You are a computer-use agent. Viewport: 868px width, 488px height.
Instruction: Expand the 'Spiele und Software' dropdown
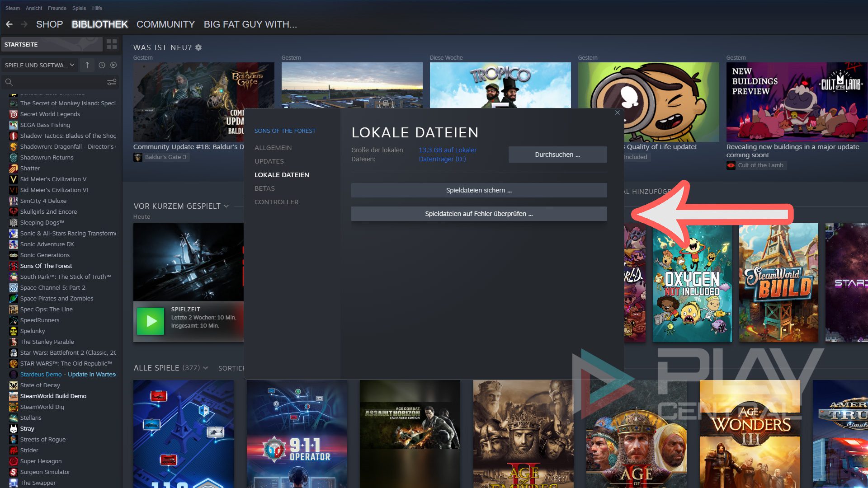point(40,65)
